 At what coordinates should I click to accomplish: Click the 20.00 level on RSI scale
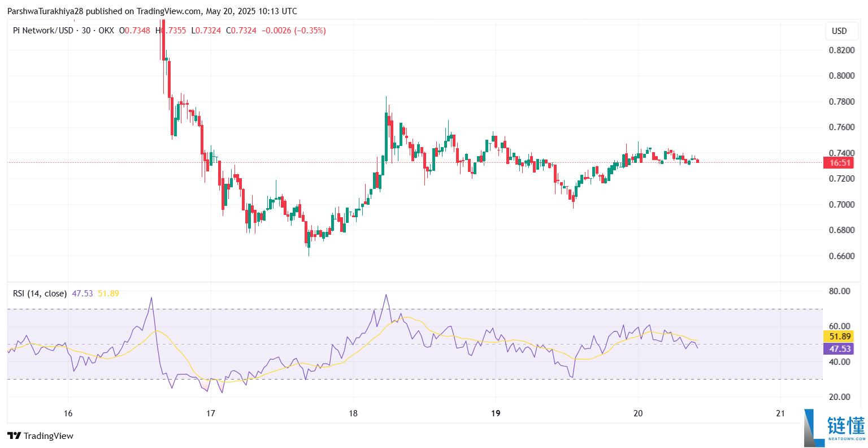coord(839,397)
